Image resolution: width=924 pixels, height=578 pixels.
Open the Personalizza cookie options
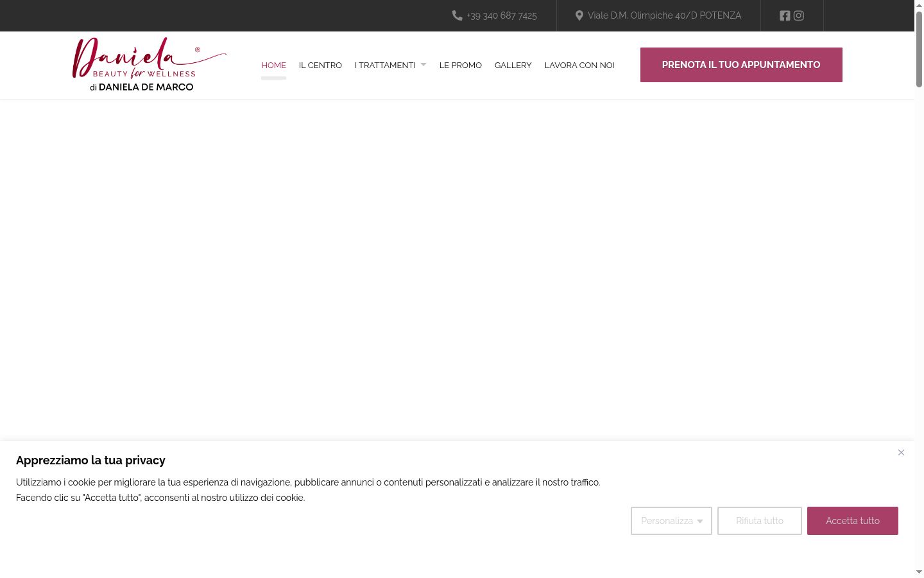point(671,521)
